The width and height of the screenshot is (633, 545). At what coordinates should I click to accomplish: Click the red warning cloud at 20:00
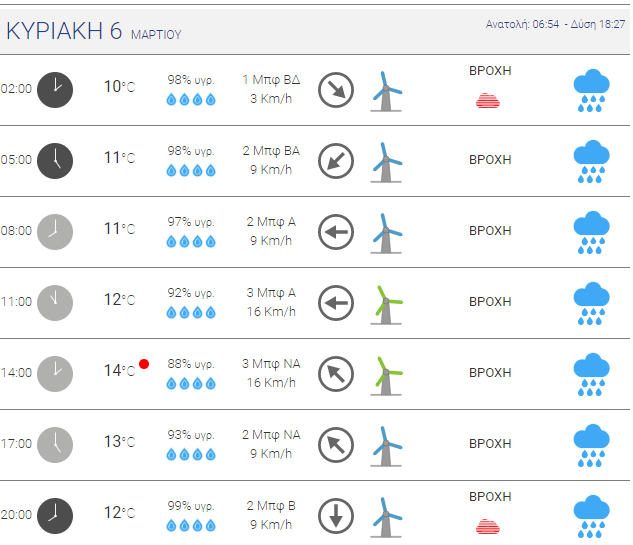tap(488, 526)
